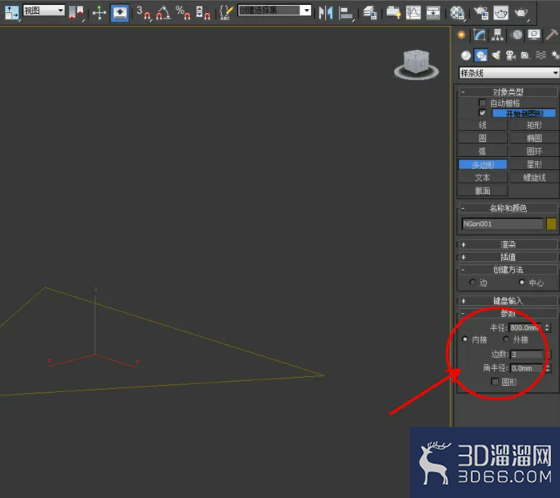Image resolution: width=560 pixels, height=498 pixels.
Task: Click the 截面 section button
Action: [482, 191]
